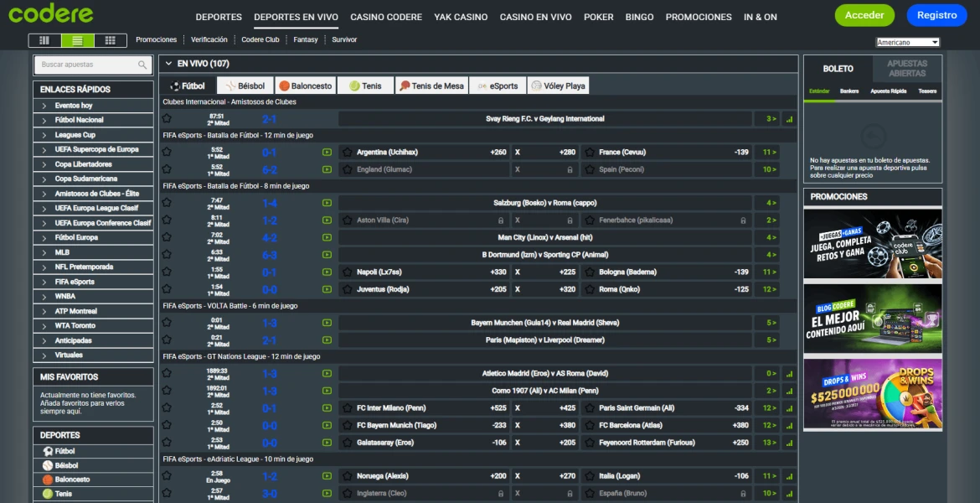The width and height of the screenshot is (980, 503).
Task: Open Tenis in Deportes sidebar list
Action: click(x=94, y=494)
